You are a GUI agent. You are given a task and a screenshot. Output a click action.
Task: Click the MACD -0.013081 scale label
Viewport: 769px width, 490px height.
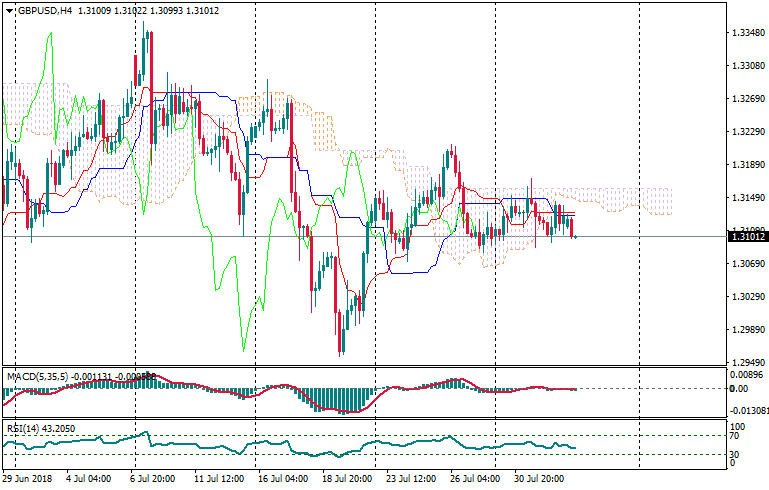(748, 410)
